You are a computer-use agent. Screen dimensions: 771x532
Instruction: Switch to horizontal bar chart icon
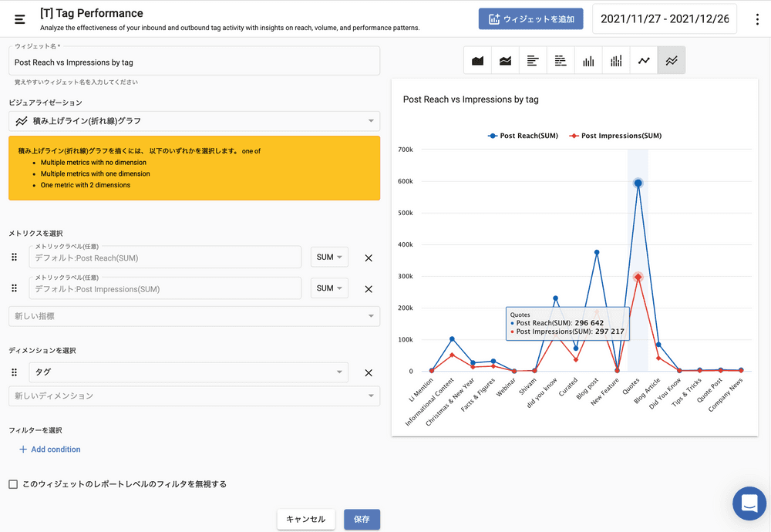[533, 61]
